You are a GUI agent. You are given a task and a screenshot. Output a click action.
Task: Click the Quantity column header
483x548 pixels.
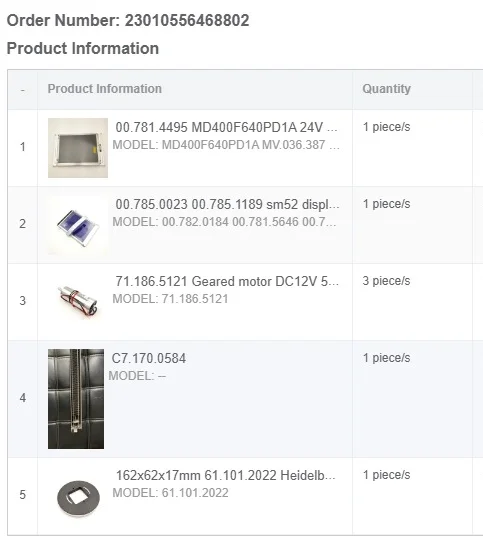pos(387,89)
